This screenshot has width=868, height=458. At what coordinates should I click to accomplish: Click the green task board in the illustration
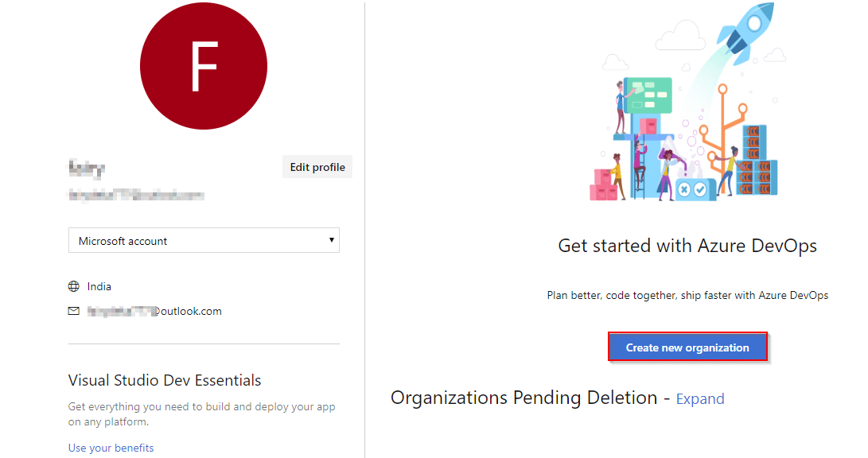pyautogui.click(x=648, y=95)
